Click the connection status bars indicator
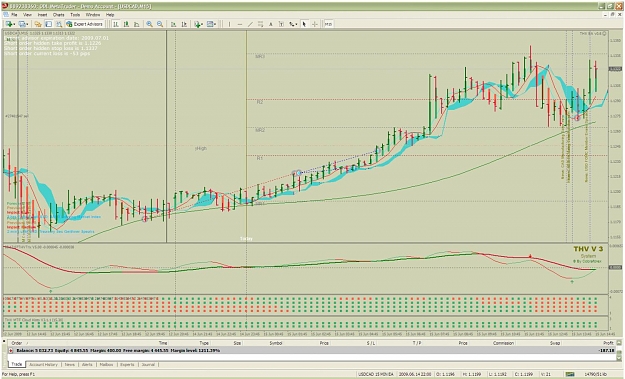The width and height of the screenshot is (625, 379). click(x=570, y=374)
